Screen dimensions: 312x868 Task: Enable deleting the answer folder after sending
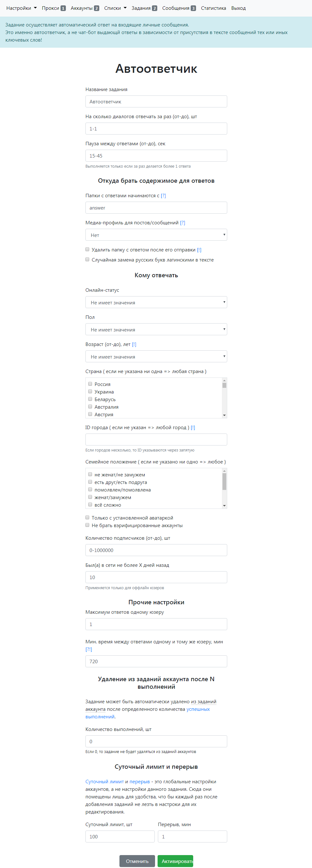tap(87, 249)
